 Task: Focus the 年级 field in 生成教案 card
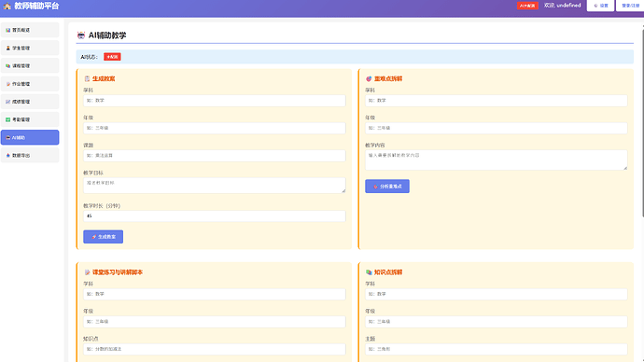click(x=215, y=128)
